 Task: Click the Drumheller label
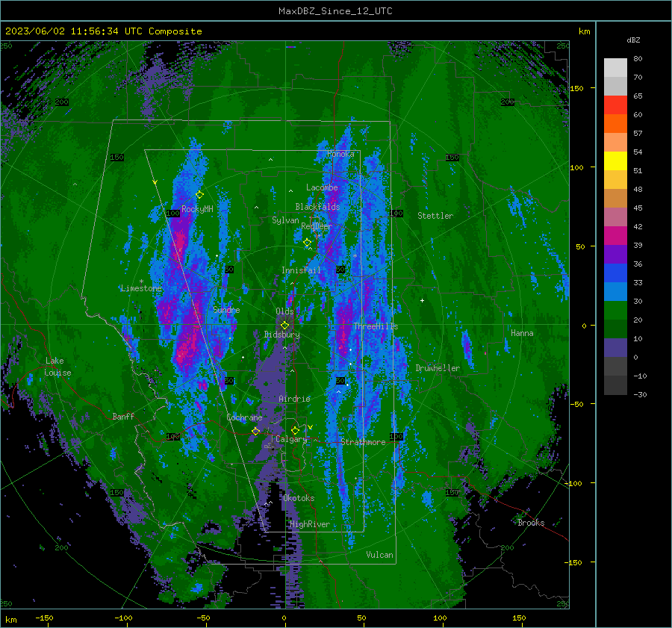point(438,368)
